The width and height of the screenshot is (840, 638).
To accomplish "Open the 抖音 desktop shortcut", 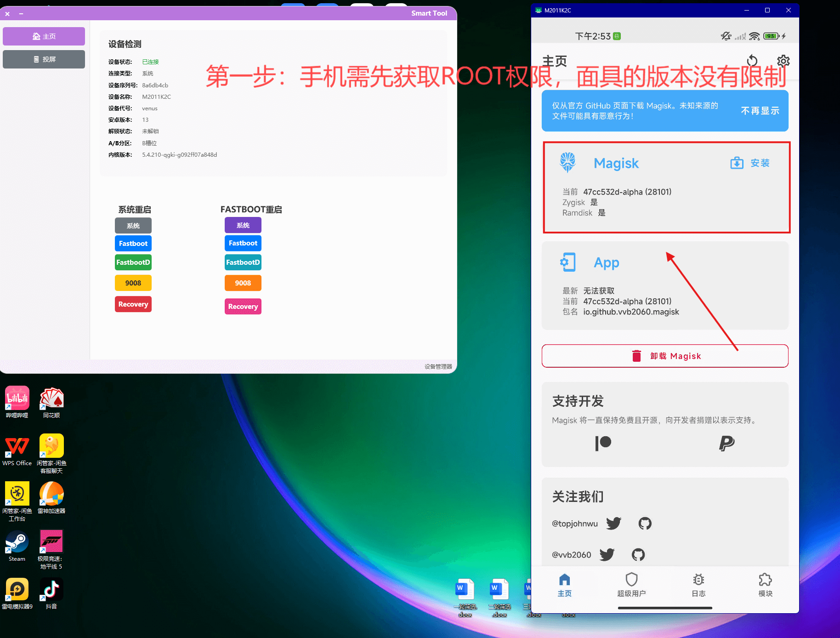I will [x=51, y=593].
